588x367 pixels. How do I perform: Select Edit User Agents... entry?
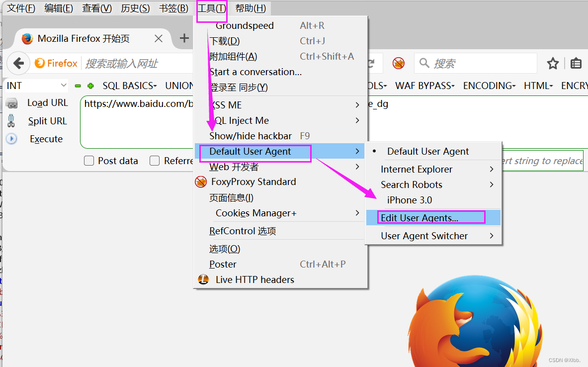(433, 218)
